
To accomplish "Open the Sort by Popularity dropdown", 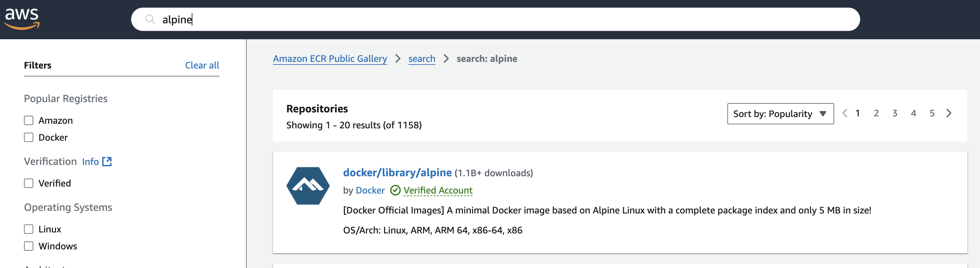I will click(780, 114).
